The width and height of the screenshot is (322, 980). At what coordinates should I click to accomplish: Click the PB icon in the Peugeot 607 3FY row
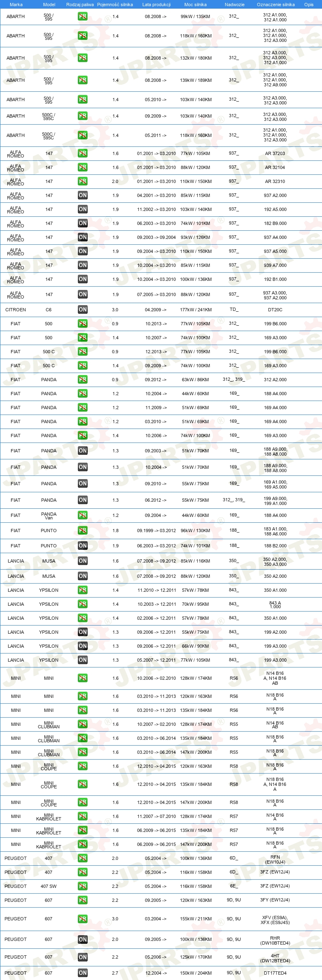click(83, 900)
